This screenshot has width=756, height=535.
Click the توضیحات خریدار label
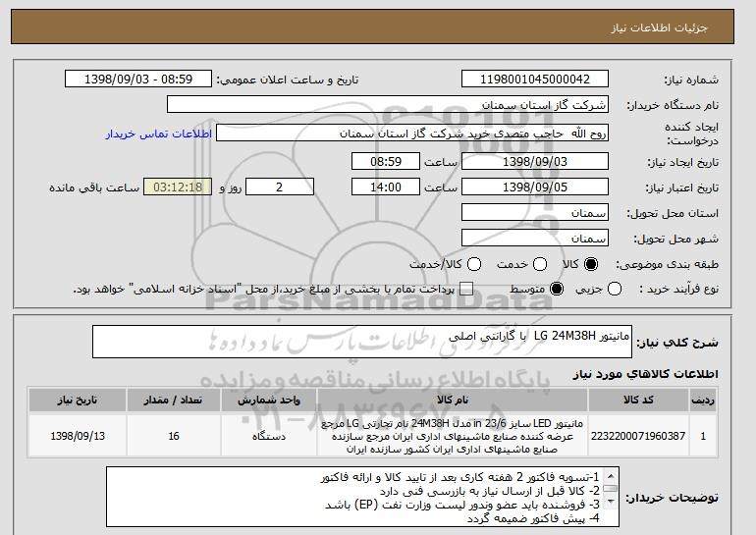(673, 498)
